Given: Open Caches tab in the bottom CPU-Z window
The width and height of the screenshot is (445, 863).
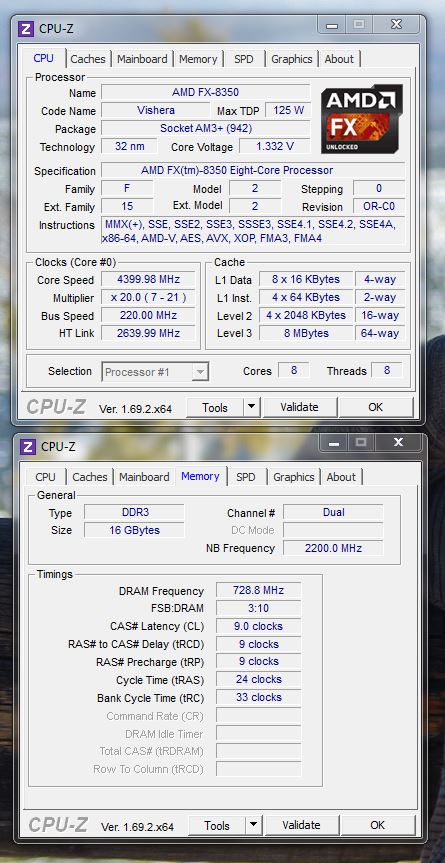Looking at the screenshot, I should [90, 477].
